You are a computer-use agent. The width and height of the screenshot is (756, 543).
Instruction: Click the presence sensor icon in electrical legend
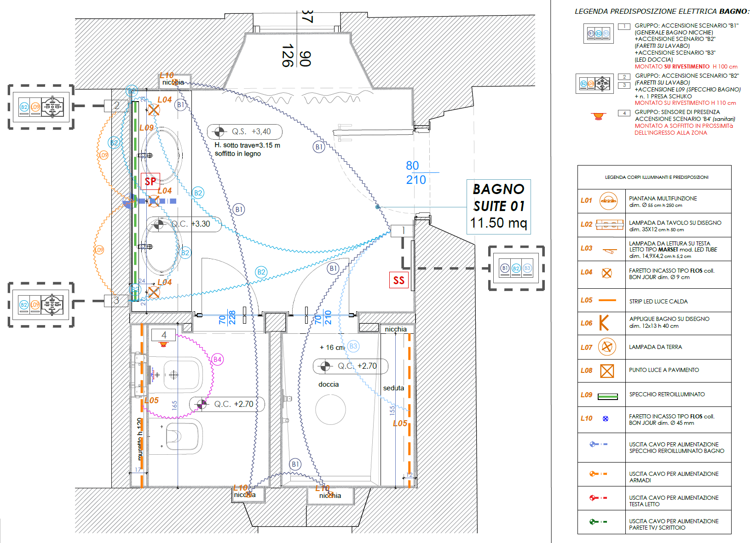pyautogui.click(x=598, y=116)
